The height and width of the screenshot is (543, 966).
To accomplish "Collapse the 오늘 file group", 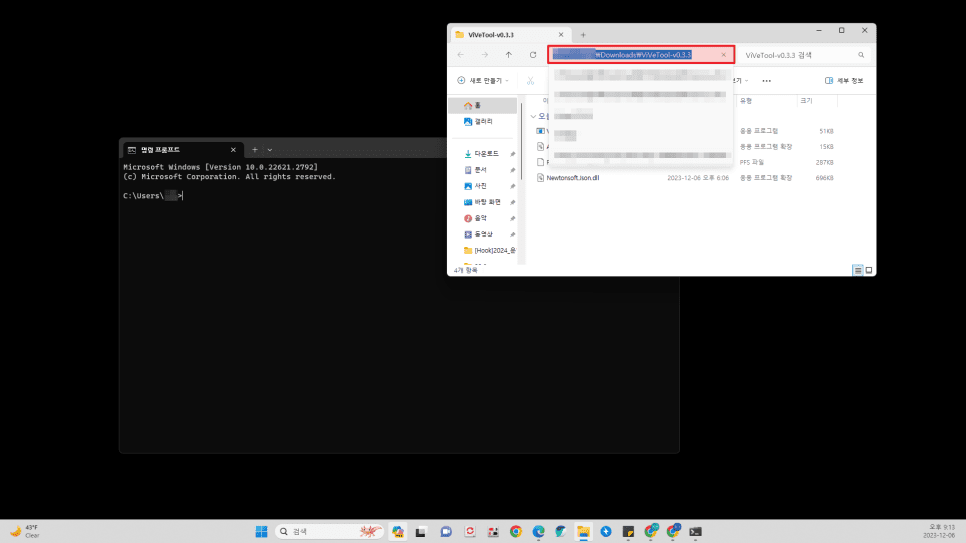I will pyautogui.click(x=534, y=116).
